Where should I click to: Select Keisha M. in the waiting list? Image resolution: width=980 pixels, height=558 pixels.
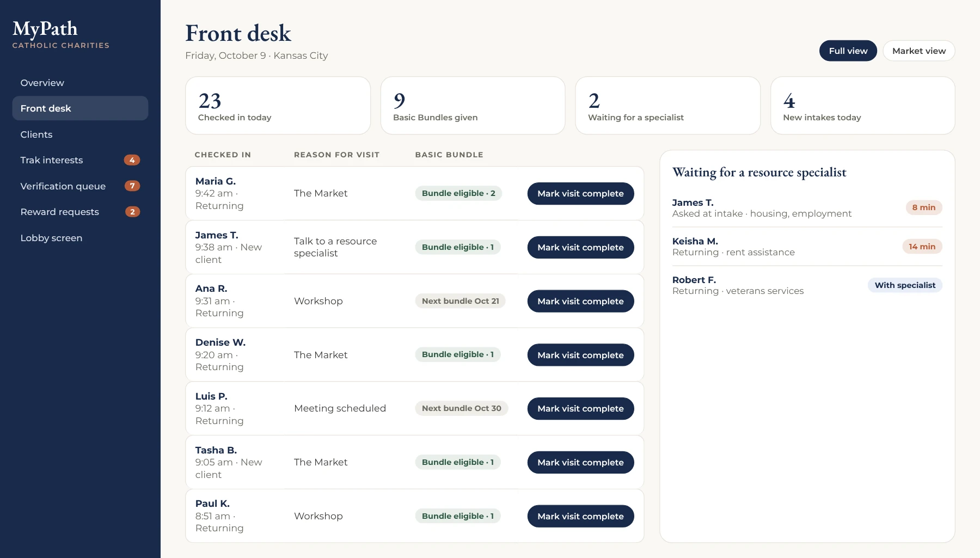point(807,247)
